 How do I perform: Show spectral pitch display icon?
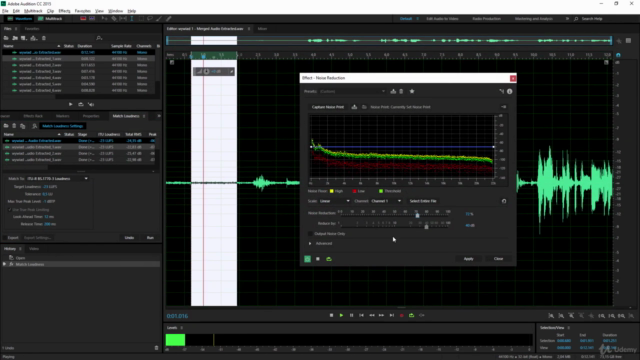coord(92,19)
